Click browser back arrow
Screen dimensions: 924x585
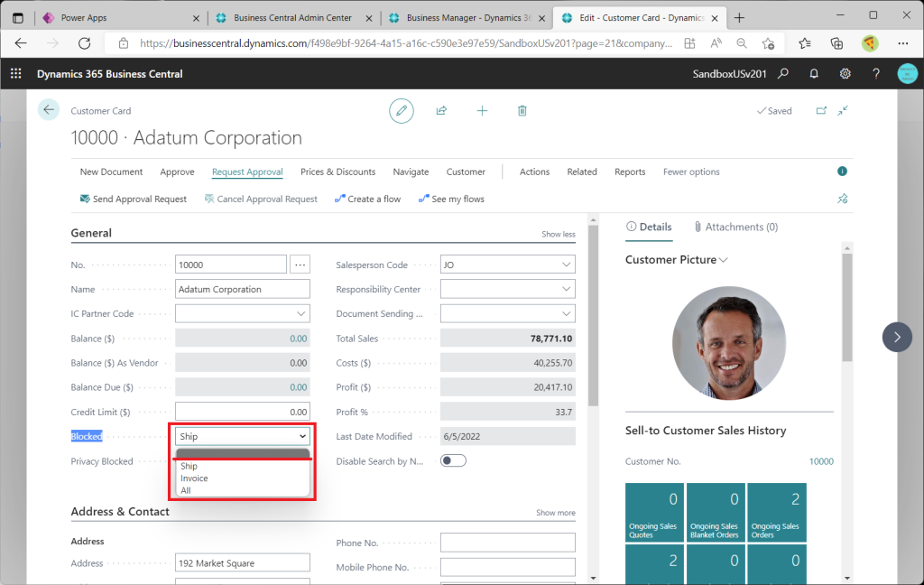tap(22, 43)
